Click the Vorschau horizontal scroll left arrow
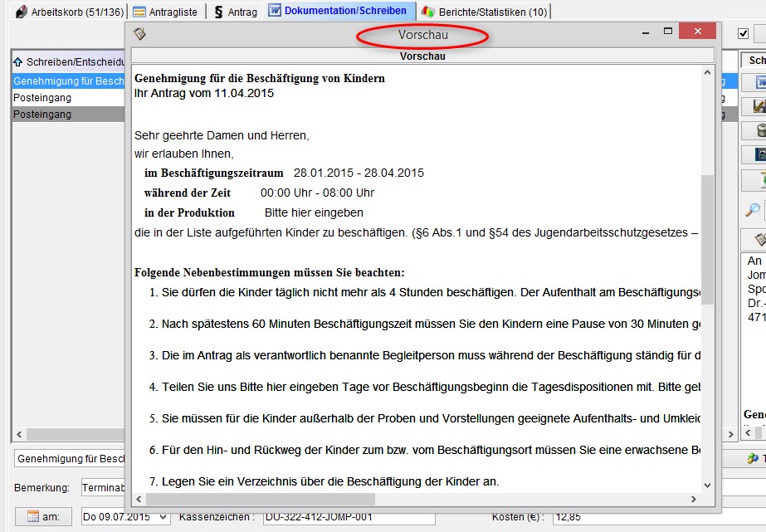Screen dimensions: 766x532 coord(139,499)
